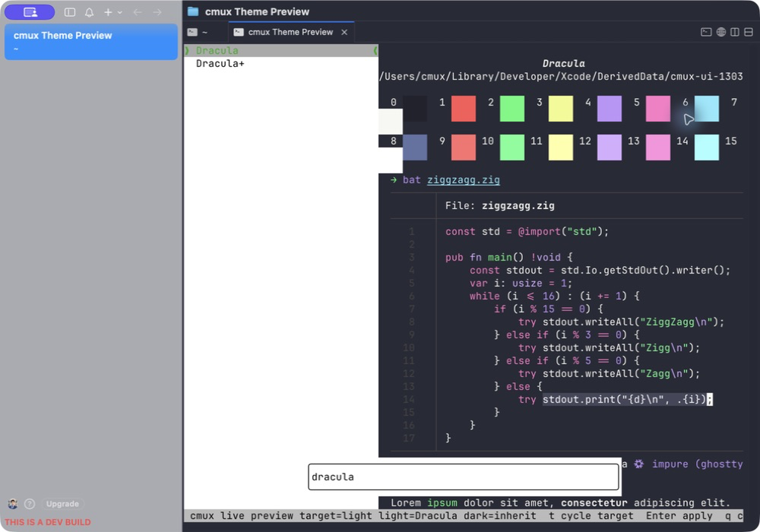Click the impure (ghostty prompt text
The height and width of the screenshot is (532, 760).
[697, 464]
